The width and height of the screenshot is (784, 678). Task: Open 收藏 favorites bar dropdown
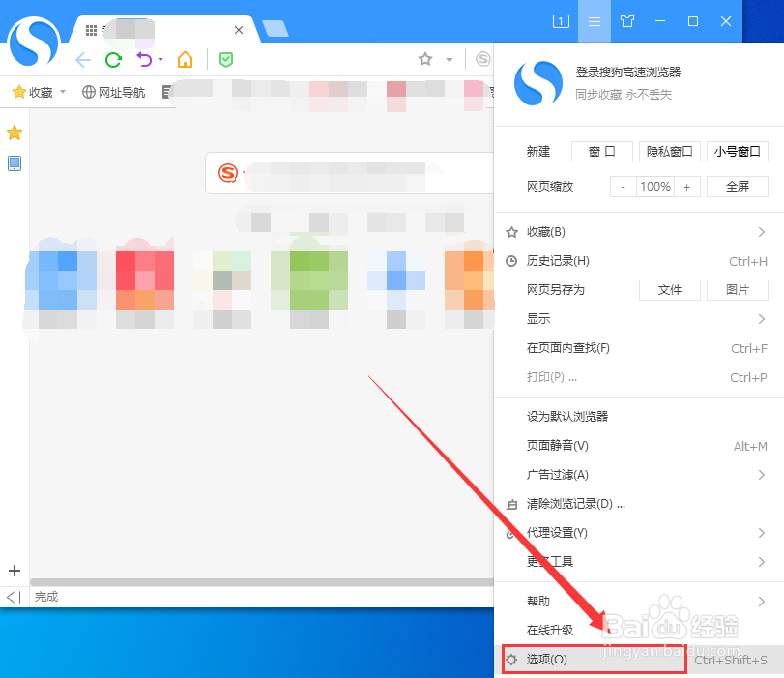point(39,92)
